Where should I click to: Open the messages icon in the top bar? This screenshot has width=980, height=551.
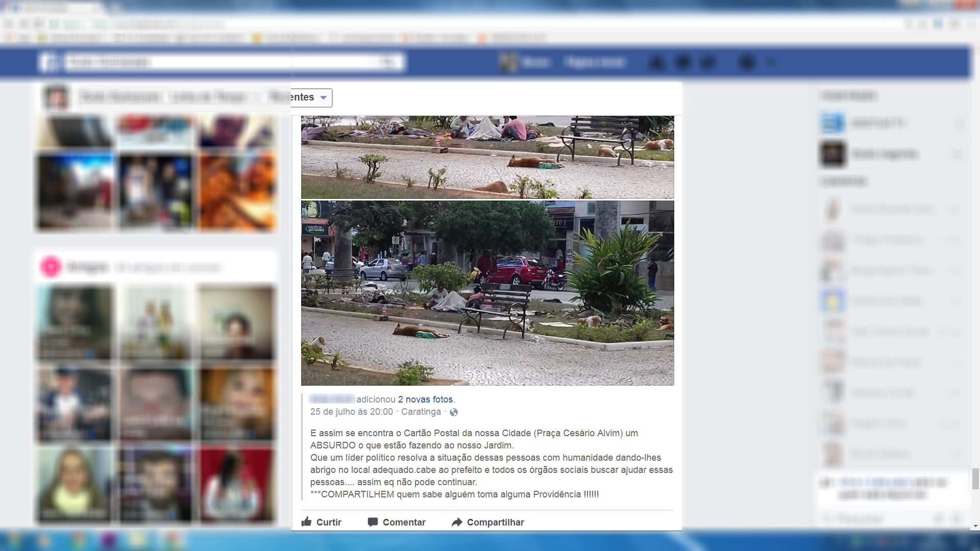coord(683,63)
